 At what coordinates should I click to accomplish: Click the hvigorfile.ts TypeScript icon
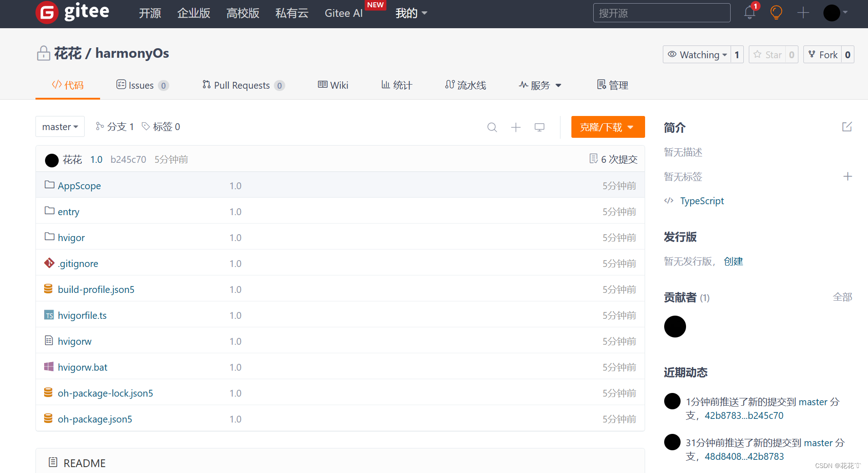click(x=49, y=315)
